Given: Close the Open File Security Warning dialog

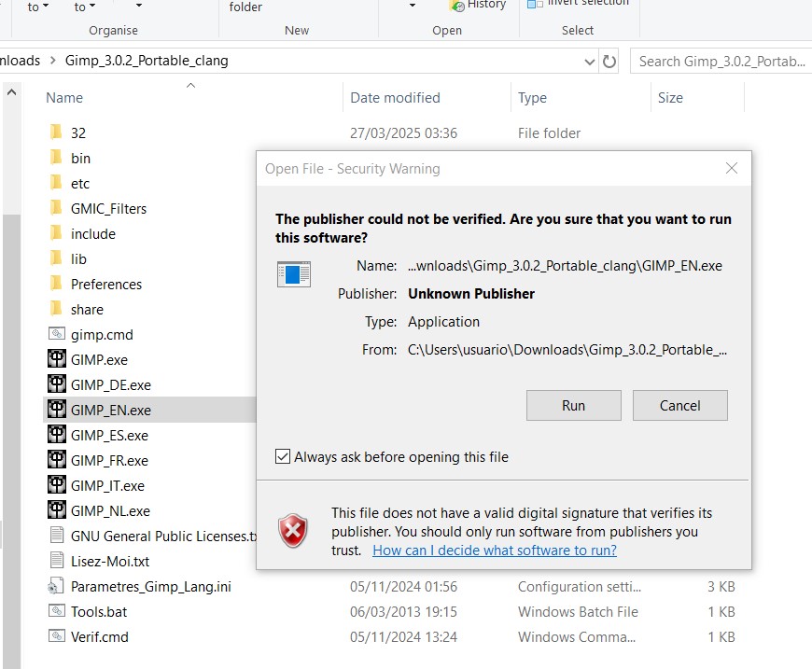Looking at the screenshot, I should tap(731, 168).
